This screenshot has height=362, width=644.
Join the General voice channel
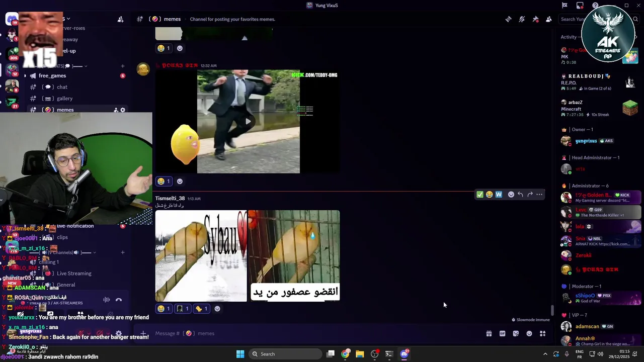66,285
